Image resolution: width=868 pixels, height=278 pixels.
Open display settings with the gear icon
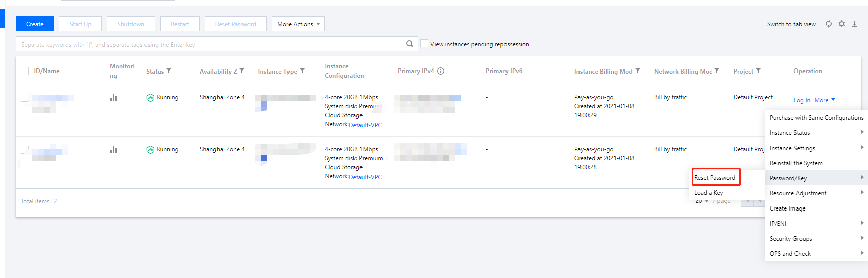(x=842, y=24)
